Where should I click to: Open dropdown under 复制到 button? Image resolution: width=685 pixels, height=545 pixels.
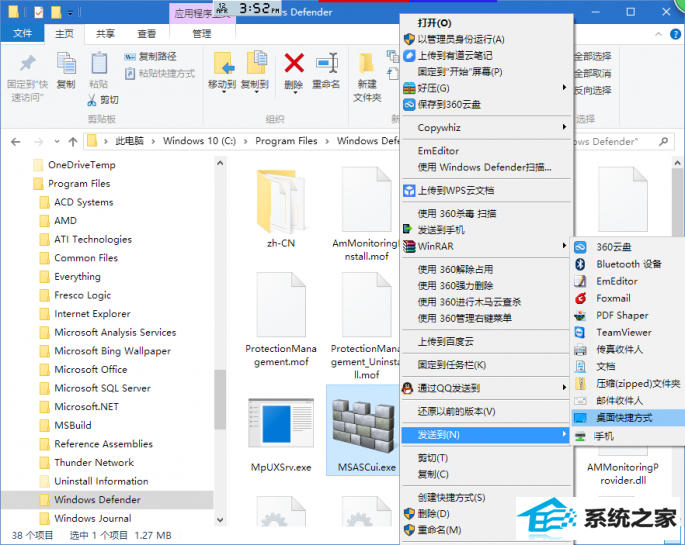pyautogui.click(x=256, y=92)
